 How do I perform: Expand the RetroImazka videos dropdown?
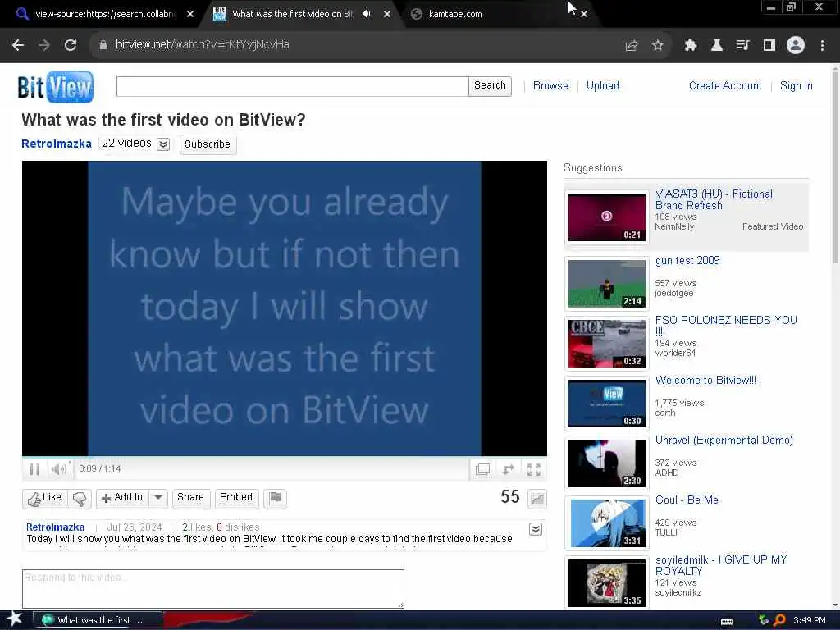(x=163, y=144)
